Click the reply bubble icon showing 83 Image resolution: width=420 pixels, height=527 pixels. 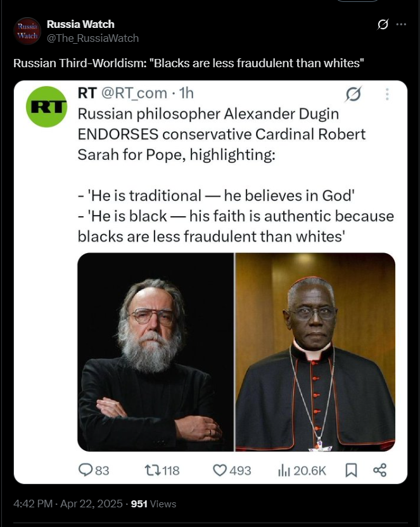[x=86, y=470]
